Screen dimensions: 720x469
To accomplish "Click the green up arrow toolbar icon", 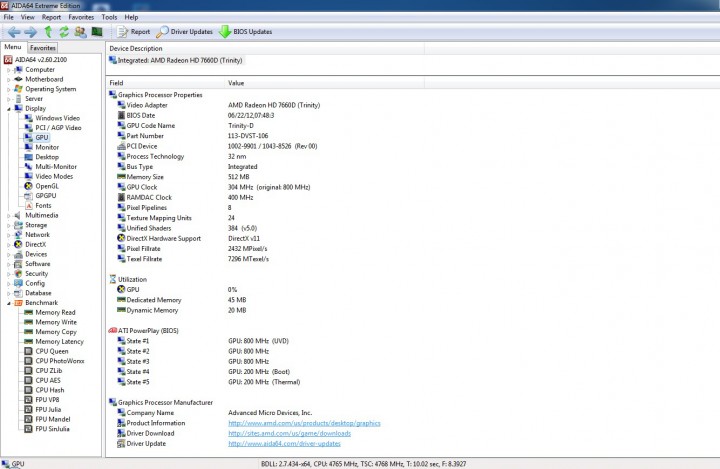I will coord(48,32).
